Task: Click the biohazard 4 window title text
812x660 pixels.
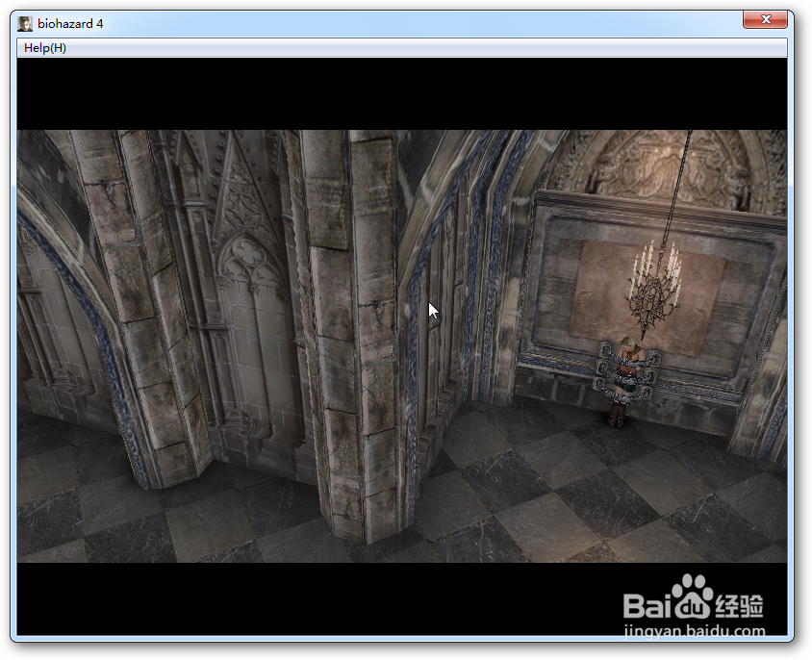Action: (x=70, y=24)
